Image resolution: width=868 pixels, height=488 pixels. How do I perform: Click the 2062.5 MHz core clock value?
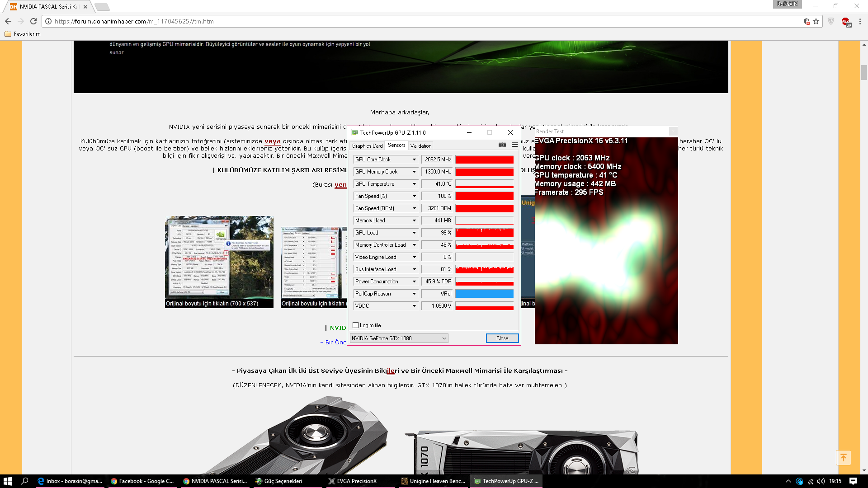tap(437, 160)
